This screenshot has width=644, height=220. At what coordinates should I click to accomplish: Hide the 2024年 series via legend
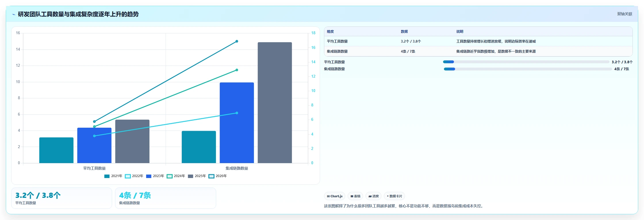point(176,176)
